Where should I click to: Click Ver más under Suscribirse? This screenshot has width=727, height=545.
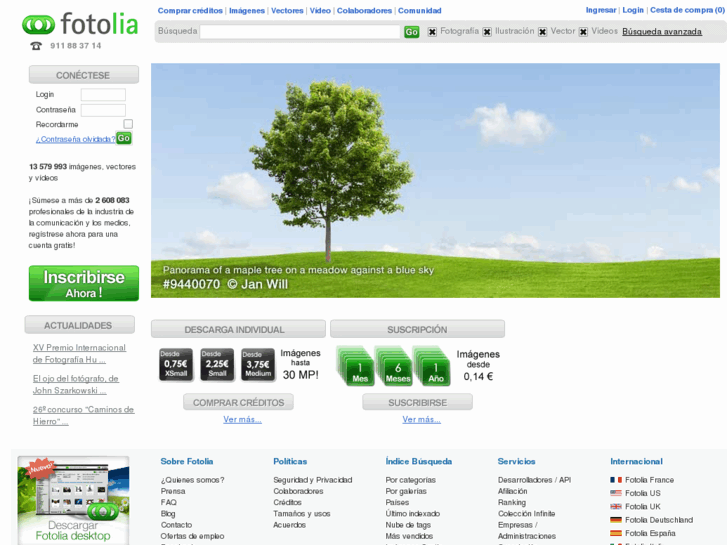pyautogui.click(x=421, y=419)
